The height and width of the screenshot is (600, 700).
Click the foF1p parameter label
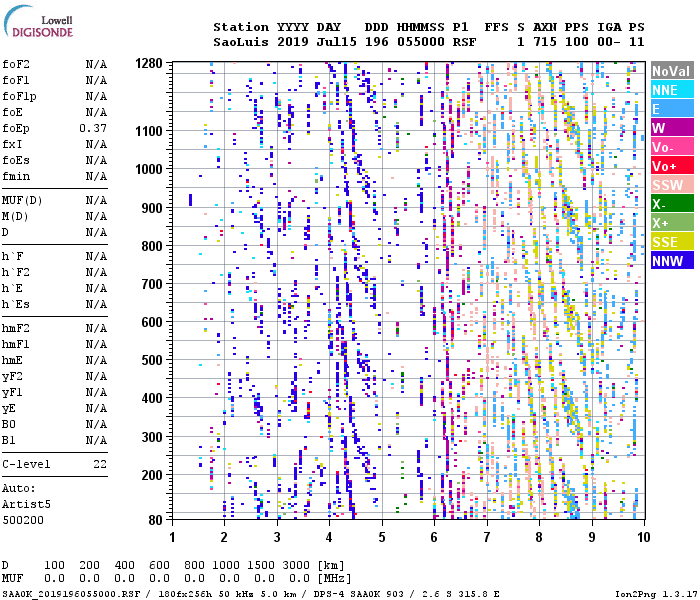[x=19, y=96]
